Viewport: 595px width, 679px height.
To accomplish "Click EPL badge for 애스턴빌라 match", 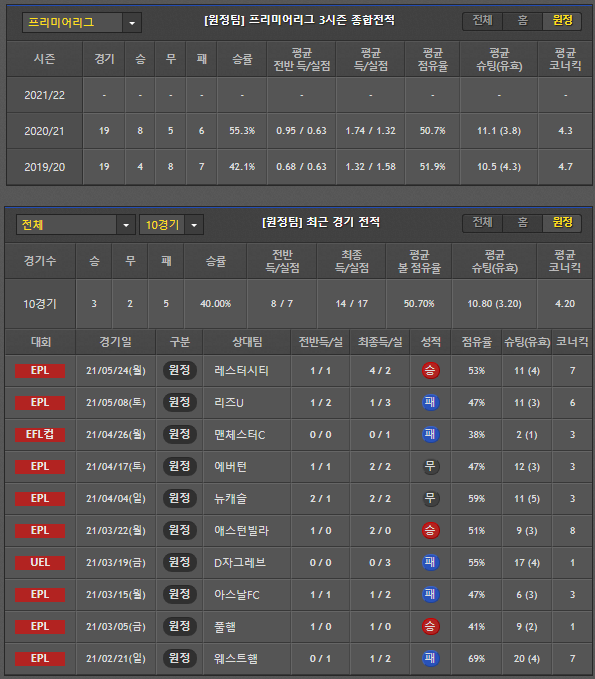I will click(x=40, y=530).
